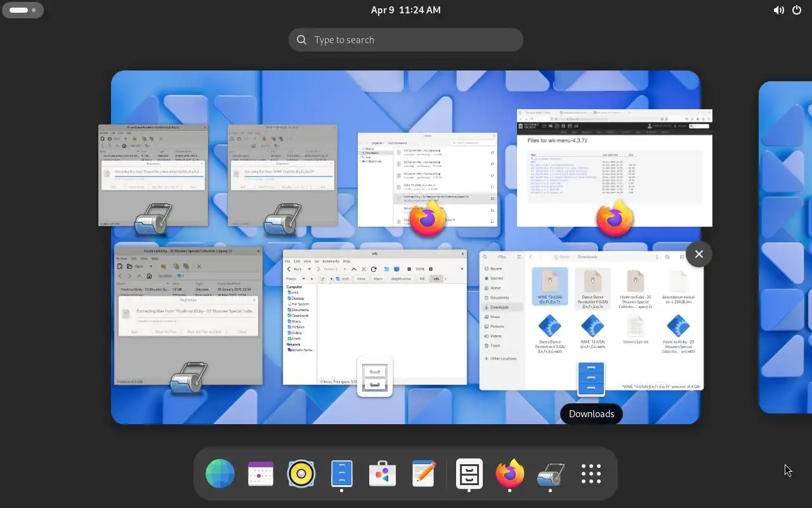The width and height of the screenshot is (812, 508).
Task: Click Up arrow in wfs file manager
Action: pyautogui.click(x=354, y=269)
